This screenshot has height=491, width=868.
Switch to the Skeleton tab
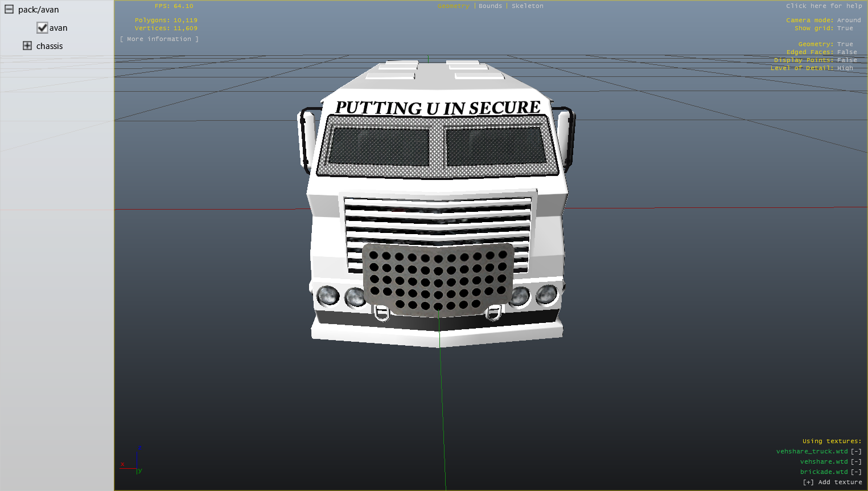pos(527,6)
